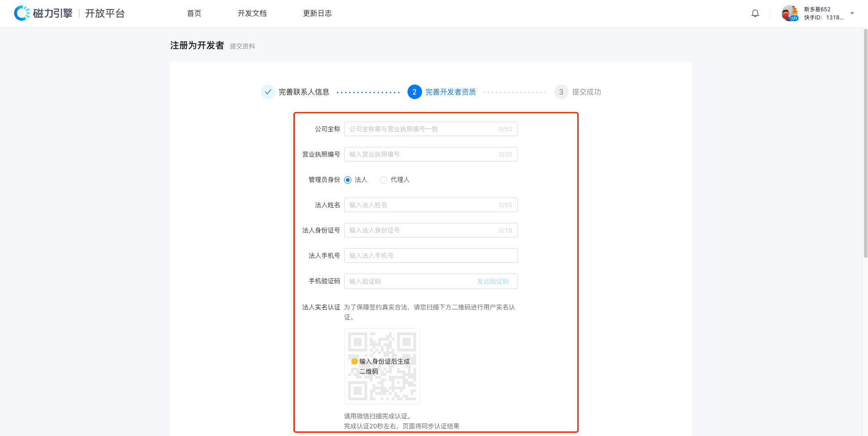Viewport: 868px width, 436px height.
Task: Click the 开放平台 title text
Action: pos(105,14)
